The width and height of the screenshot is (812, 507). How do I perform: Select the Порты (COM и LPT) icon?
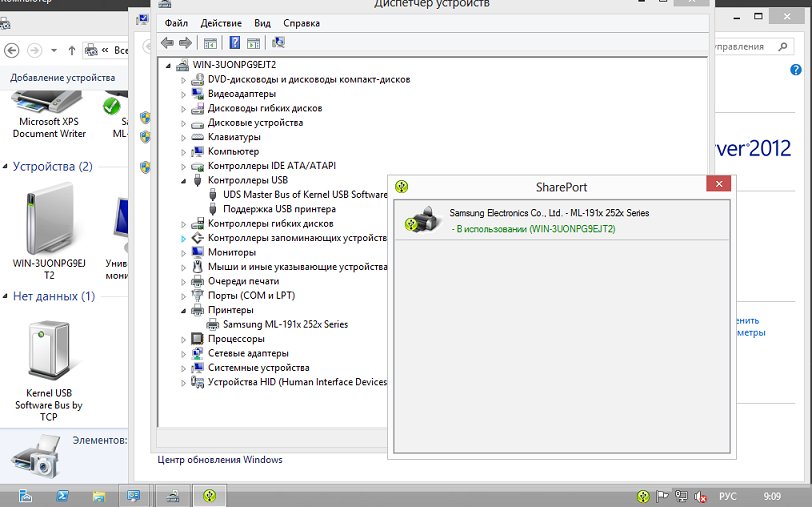point(197,295)
